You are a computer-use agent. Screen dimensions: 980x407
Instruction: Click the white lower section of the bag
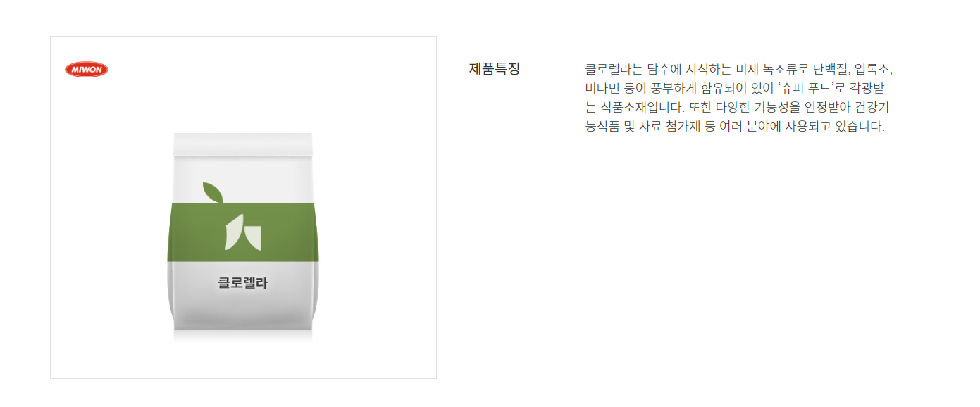[243, 296]
